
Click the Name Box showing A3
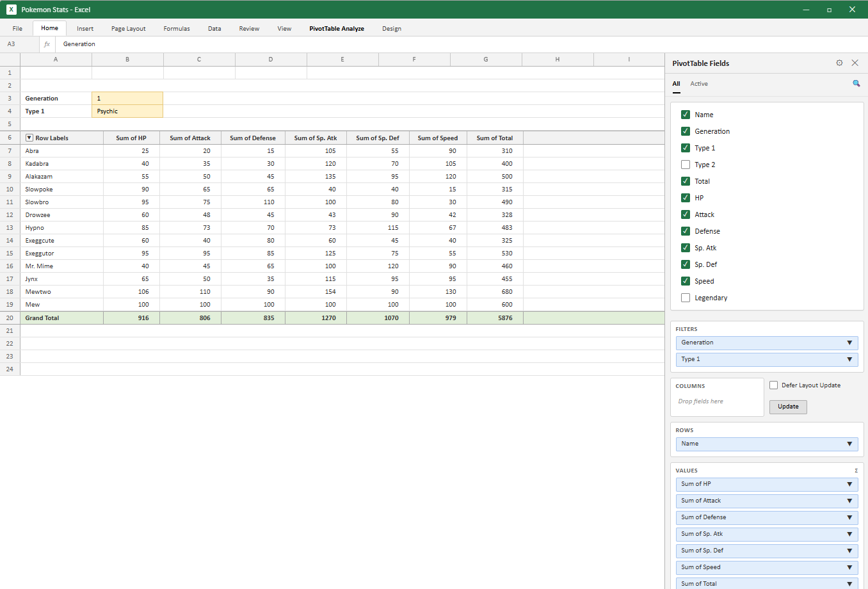[19, 44]
